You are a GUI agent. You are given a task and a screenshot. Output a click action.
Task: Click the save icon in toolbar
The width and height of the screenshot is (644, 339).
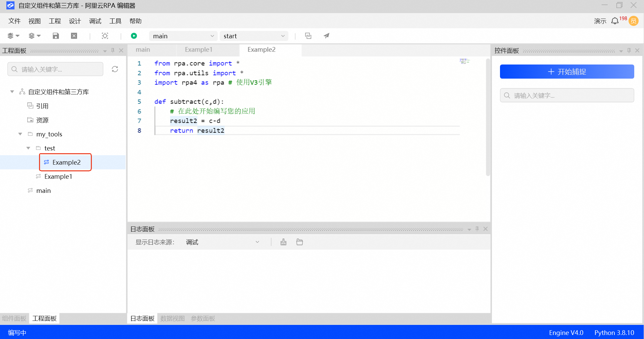point(56,36)
